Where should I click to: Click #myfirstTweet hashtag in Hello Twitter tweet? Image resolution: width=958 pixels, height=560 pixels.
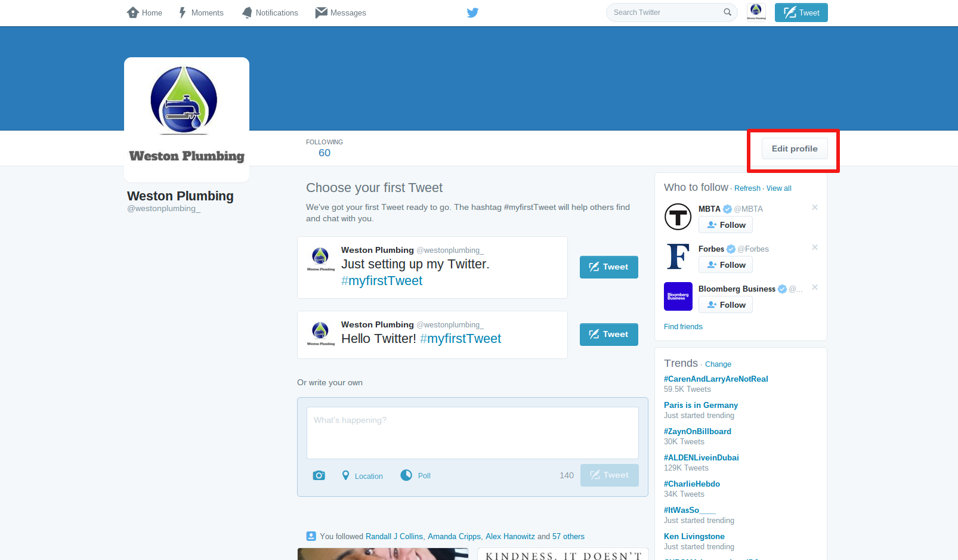click(x=461, y=339)
